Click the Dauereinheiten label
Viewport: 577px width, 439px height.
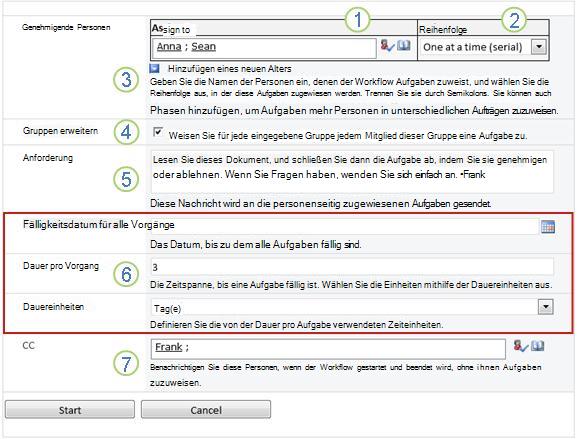(53, 307)
